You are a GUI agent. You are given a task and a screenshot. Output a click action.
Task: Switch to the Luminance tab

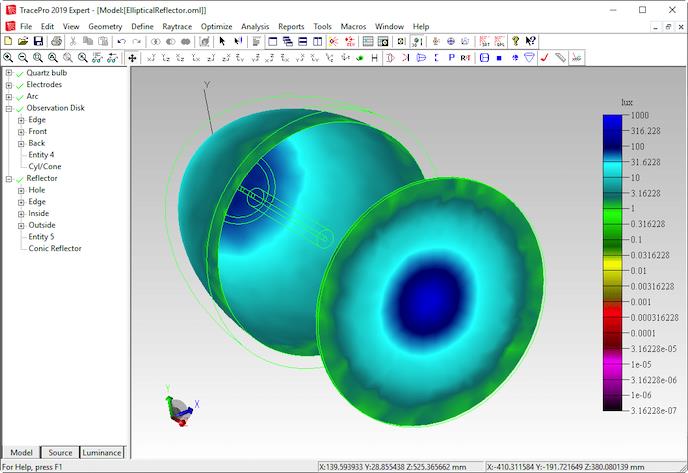click(102, 453)
